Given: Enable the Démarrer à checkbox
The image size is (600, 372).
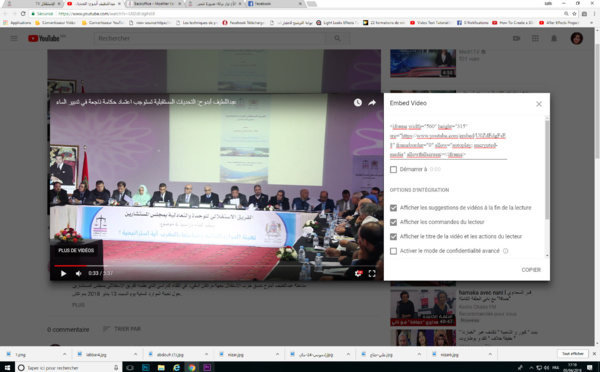Looking at the screenshot, I should point(393,169).
